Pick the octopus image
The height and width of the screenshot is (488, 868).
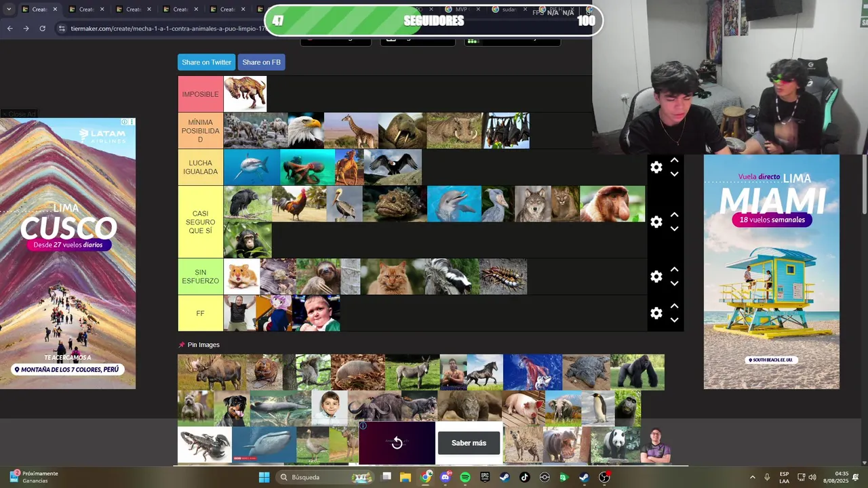tap(307, 167)
